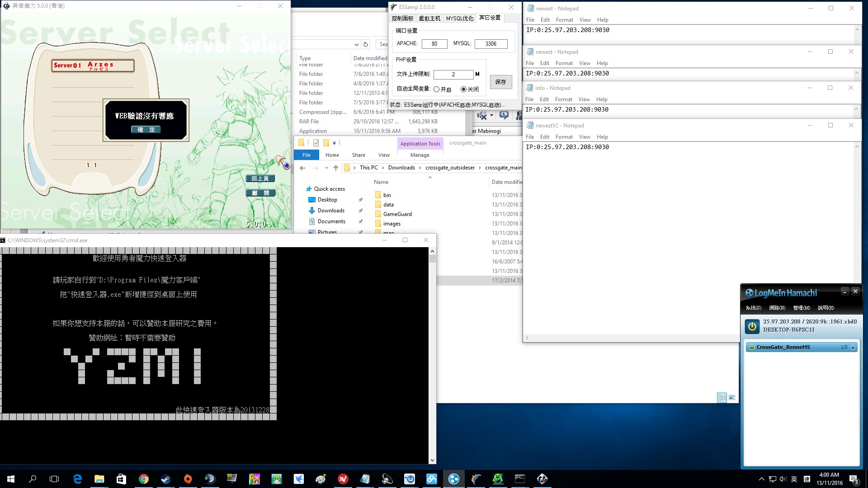This screenshot has height=488, width=868.
Task: Show hidden system tray icons
Action: tap(762, 479)
